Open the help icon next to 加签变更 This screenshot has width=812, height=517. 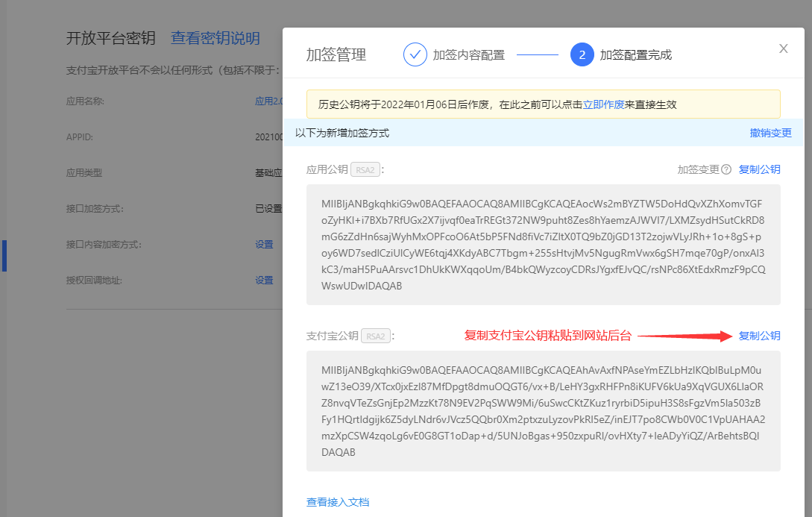pyautogui.click(x=726, y=169)
